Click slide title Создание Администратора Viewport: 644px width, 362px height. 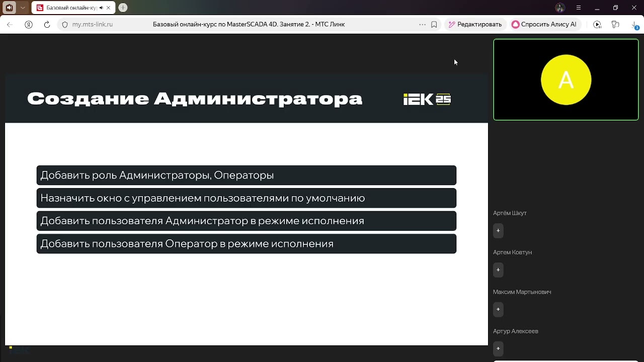195,99
